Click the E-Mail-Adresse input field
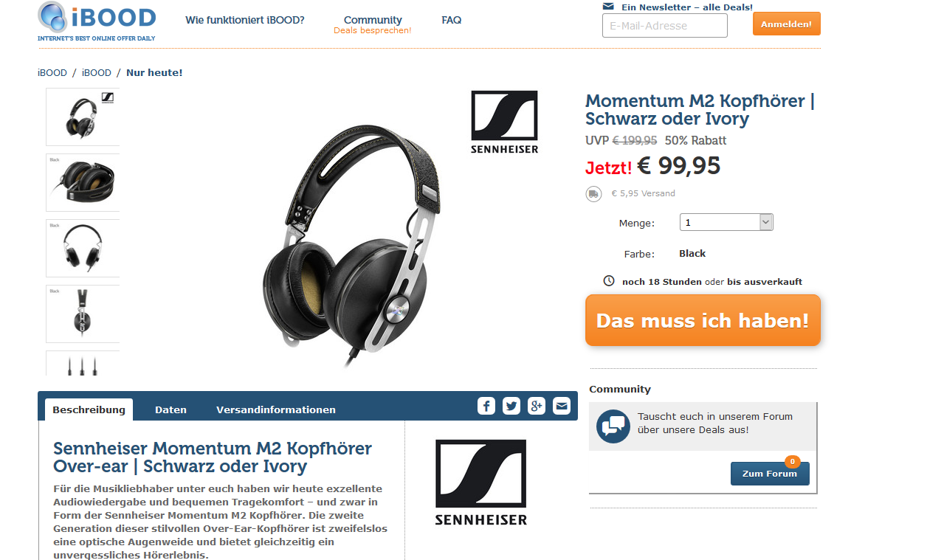927x560 pixels. [x=665, y=26]
